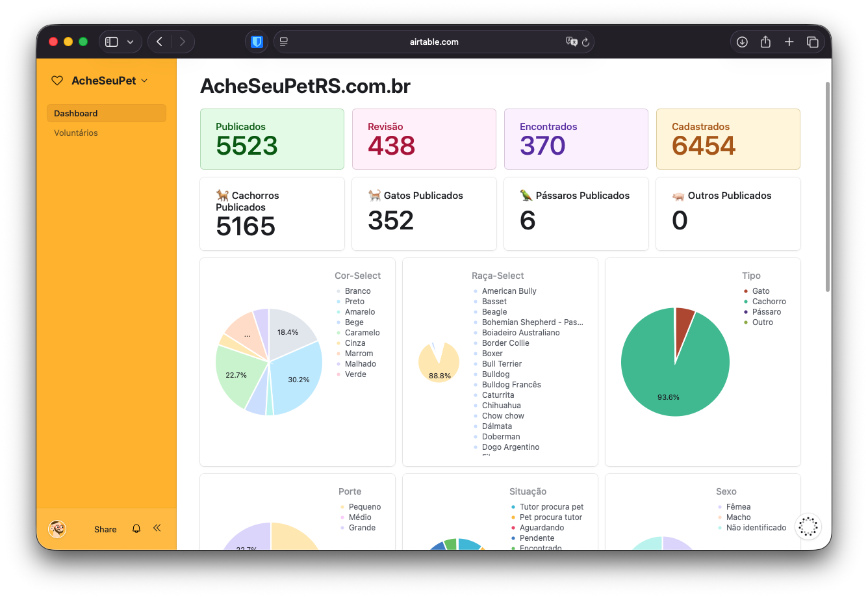Open the page reader menu icon
Viewport: 868px width, 598px height.
coord(284,42)
